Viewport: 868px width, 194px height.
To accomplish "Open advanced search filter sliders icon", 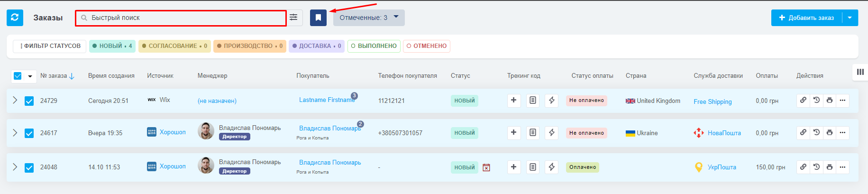I will pos(294,18).
